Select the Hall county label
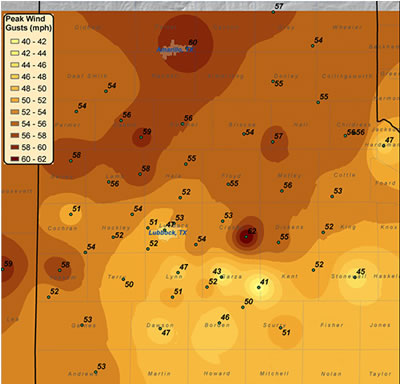This screenshot has width=400, height=384. pos(301,124)
